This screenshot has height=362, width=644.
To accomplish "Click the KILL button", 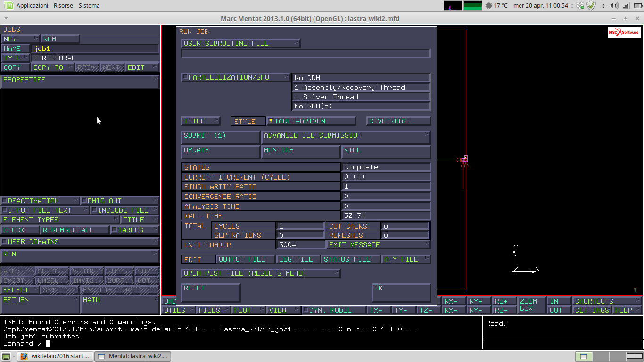I will (x=386, y=152).
